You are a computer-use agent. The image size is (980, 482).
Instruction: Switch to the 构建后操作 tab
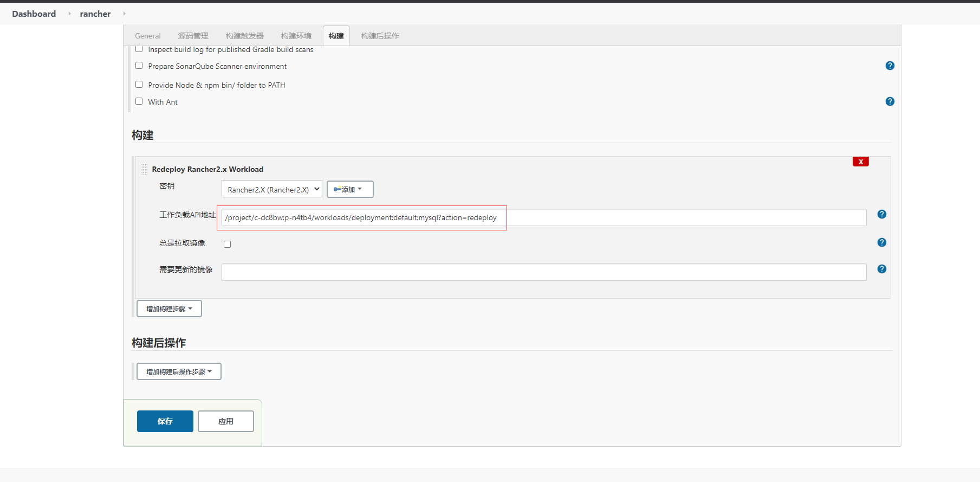point(380,36)
